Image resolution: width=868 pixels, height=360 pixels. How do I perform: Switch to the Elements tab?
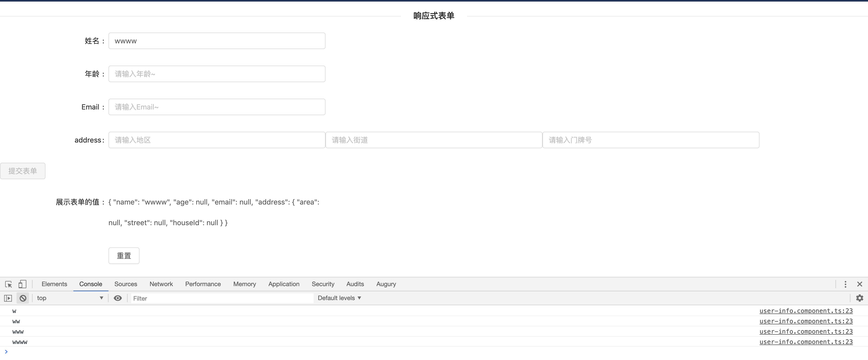(54, 284)
